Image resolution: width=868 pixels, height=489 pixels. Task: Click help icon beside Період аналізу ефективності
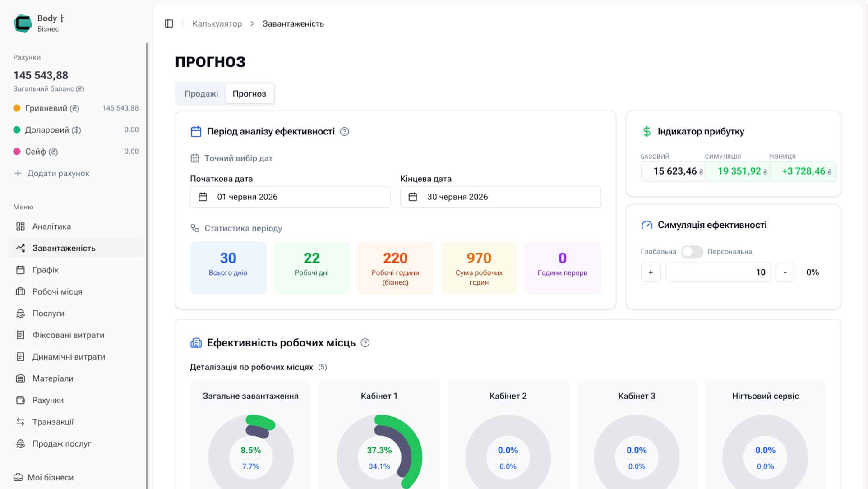[x=345, y=132]
